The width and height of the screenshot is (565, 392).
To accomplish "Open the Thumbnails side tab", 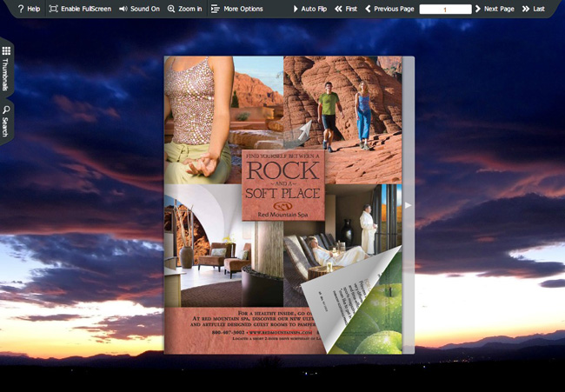I will (6, 69).
